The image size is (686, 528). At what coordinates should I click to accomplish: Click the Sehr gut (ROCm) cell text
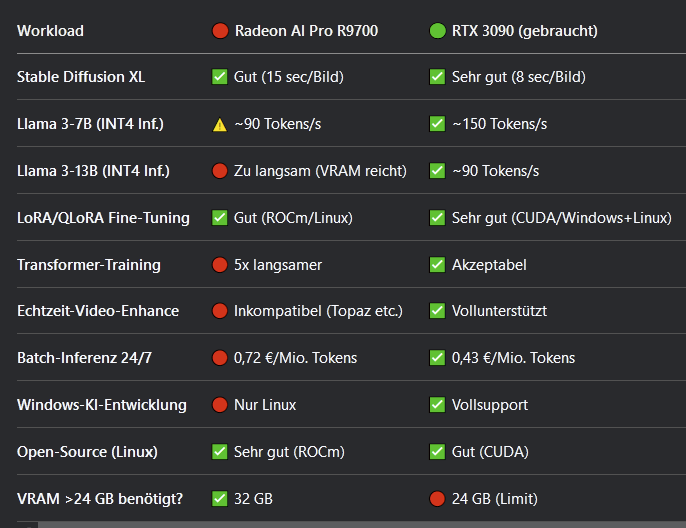tap(289, 452)
